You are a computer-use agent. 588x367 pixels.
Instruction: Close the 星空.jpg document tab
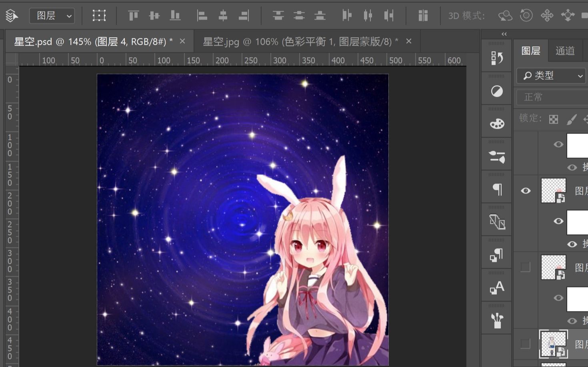(x=409, y=41)
